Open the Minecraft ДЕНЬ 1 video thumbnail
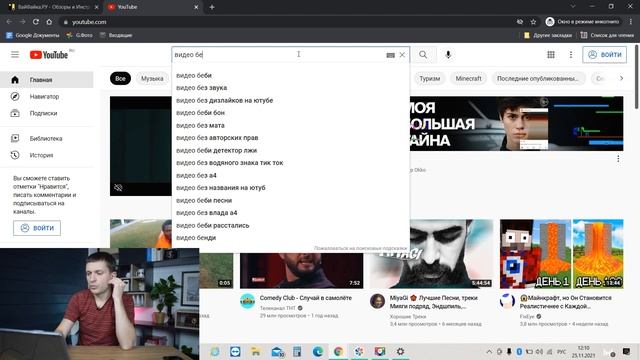640x360 pixels. pyautogui.click(x=562, y=254)
